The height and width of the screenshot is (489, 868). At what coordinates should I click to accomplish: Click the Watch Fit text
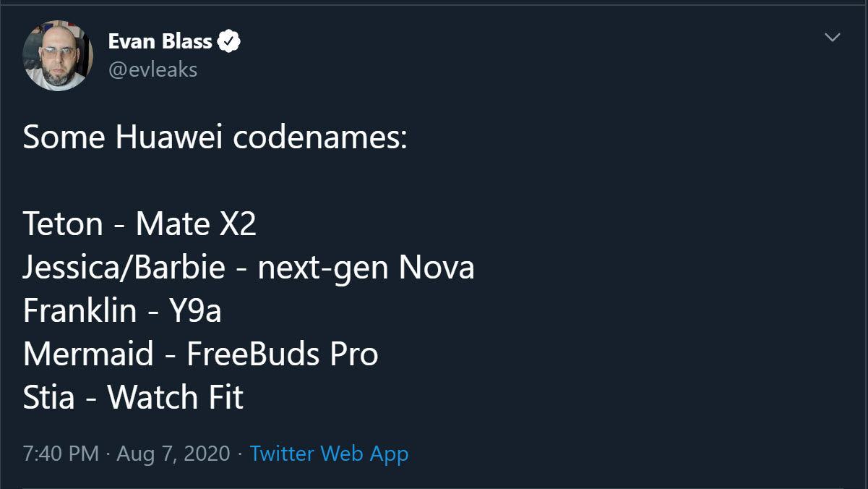pyautogui.click(x=175, y=398)
